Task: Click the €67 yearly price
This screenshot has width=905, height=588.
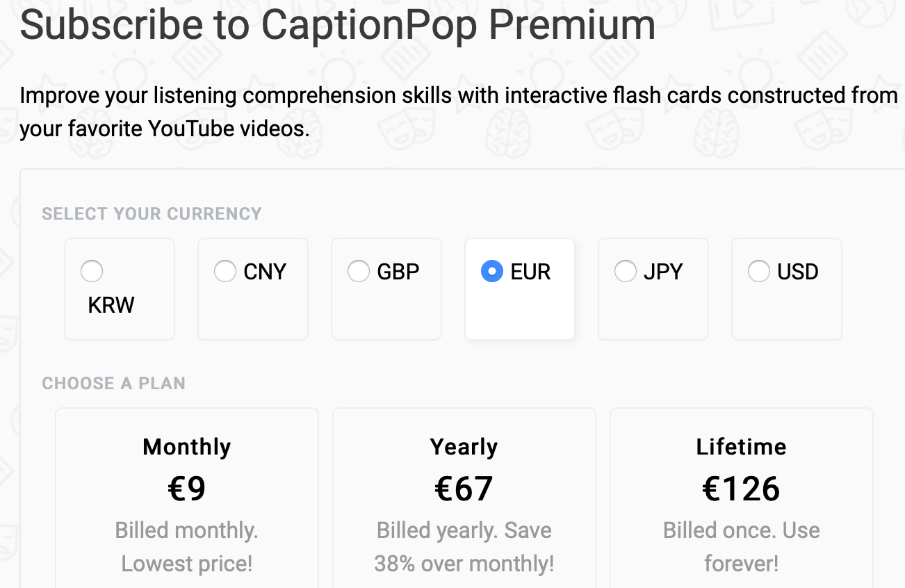Action: click(x=464, y=489)
